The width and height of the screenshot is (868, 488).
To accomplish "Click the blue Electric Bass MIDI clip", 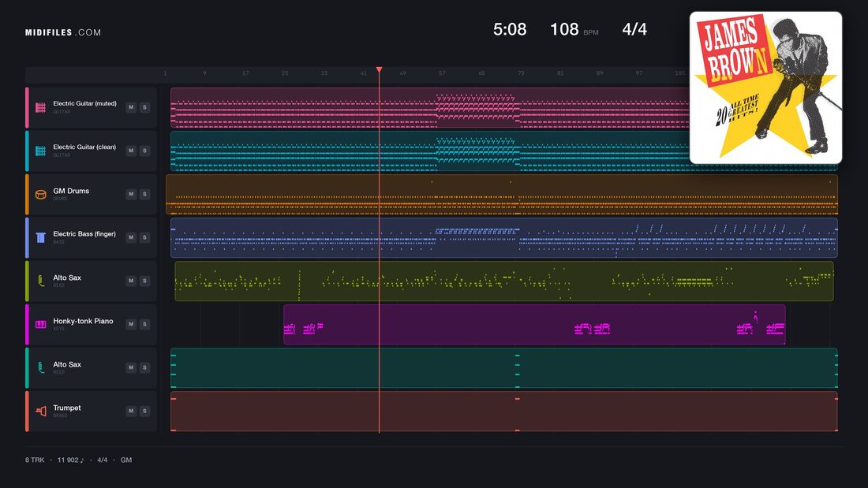I will (x=503, y=237).
